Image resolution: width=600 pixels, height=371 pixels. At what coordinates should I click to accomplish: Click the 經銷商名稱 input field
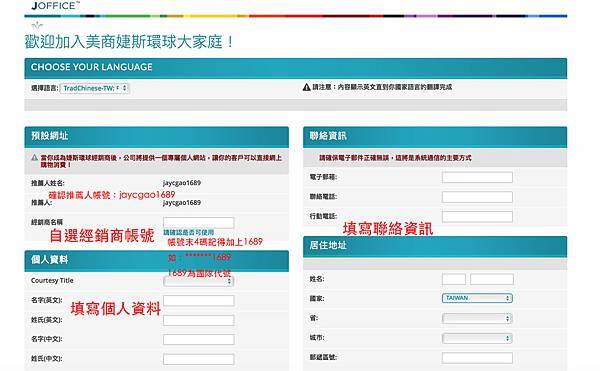click(199, 222)
